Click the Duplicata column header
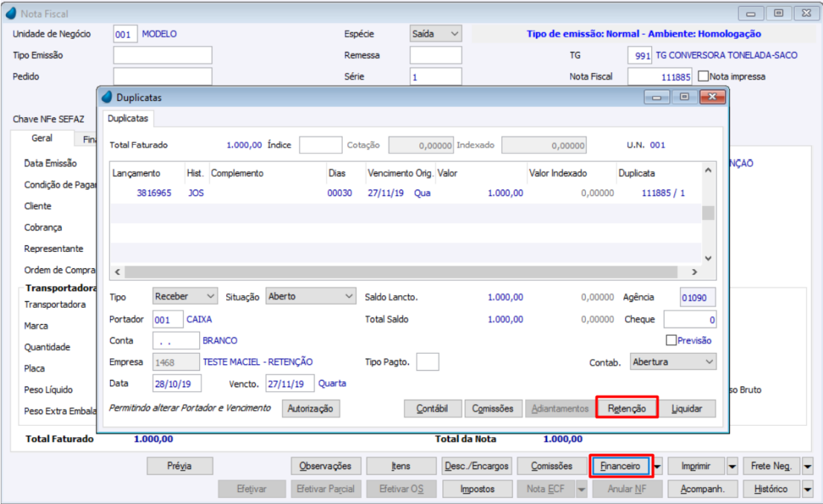 coord(636,173)
